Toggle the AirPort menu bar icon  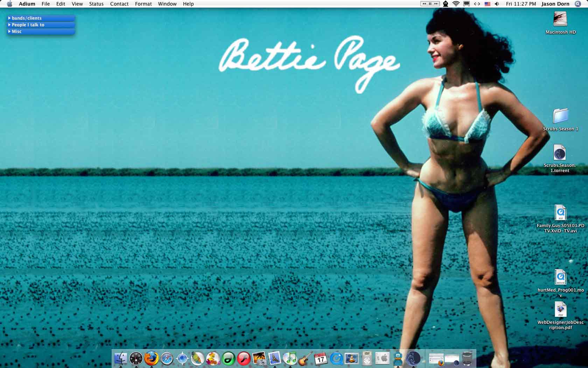click(455, 4)
